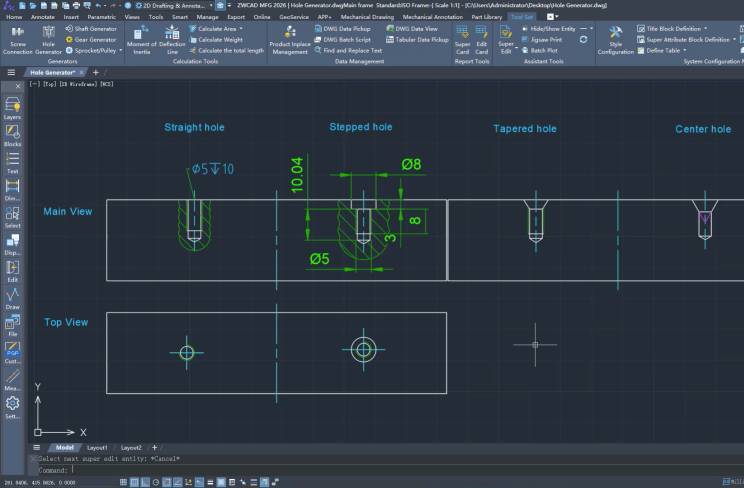Expand the Calculate Area dropdown
Screen dimensions: 744x488
pos(242,29)
